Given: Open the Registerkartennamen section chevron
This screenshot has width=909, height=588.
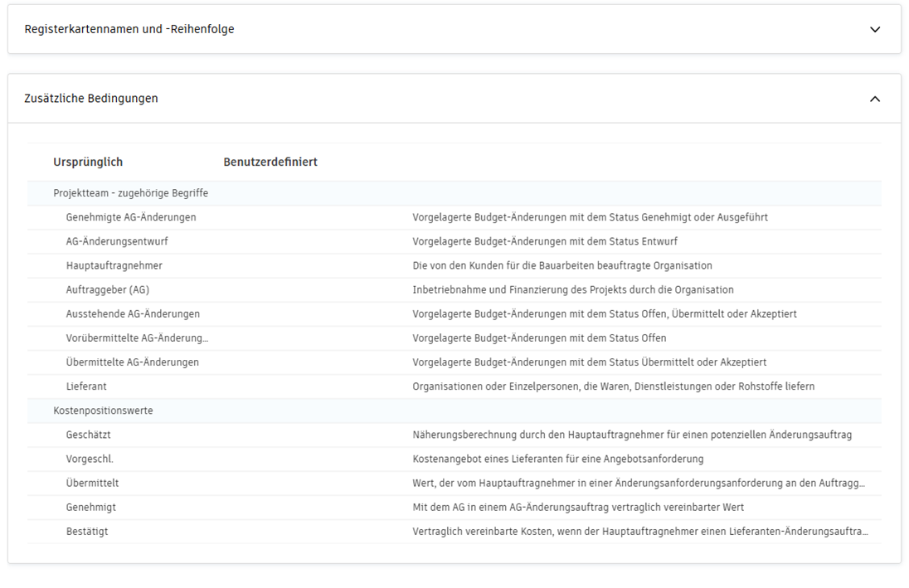Looking at the screenshot, I should (x=875, y=29).
